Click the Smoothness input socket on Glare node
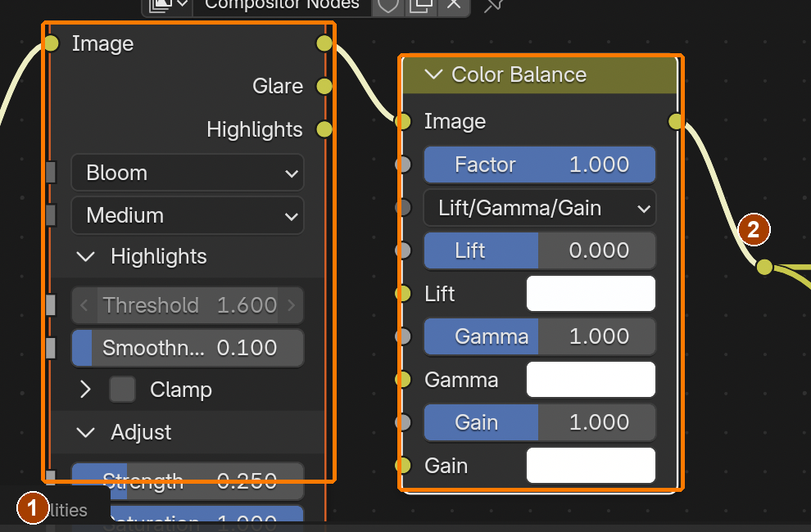 click(x=51, y=348)
